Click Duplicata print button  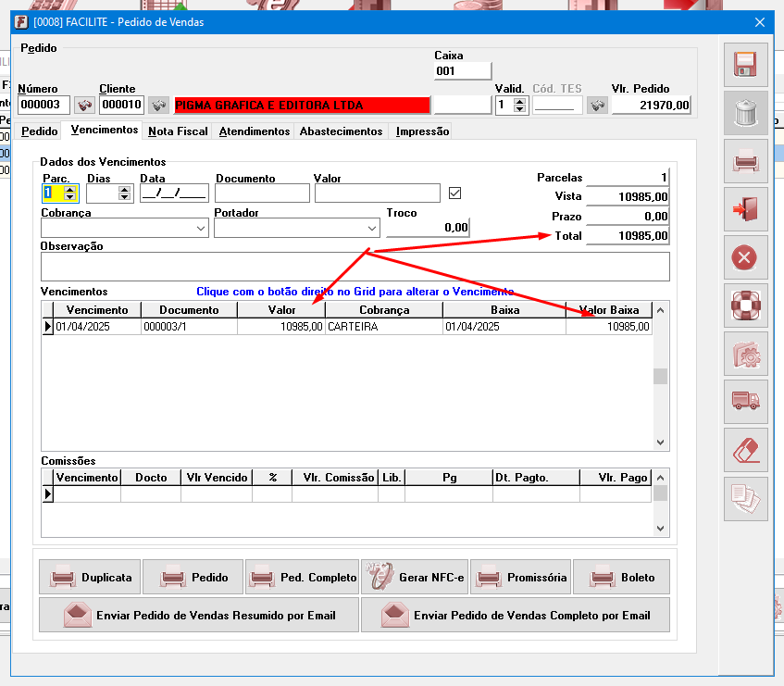(x=91, y=577)
